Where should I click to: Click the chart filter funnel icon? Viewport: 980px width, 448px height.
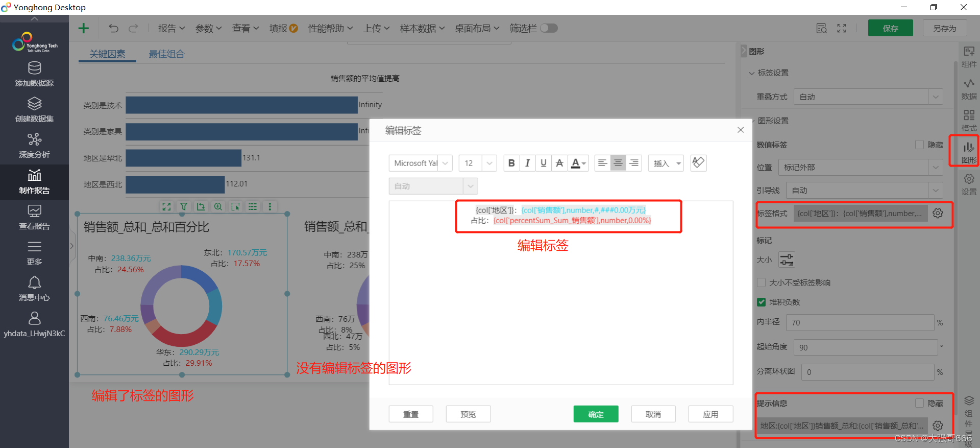coord(184,206)
